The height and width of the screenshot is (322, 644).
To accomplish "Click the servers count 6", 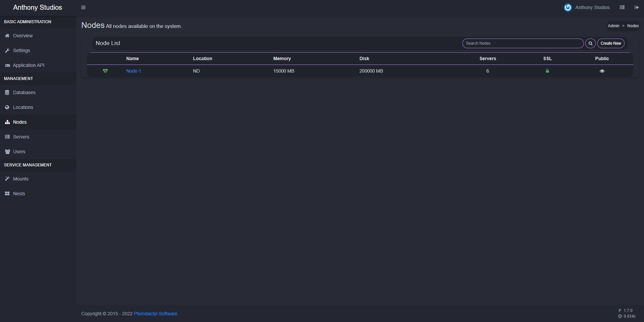I will (487, 71).
